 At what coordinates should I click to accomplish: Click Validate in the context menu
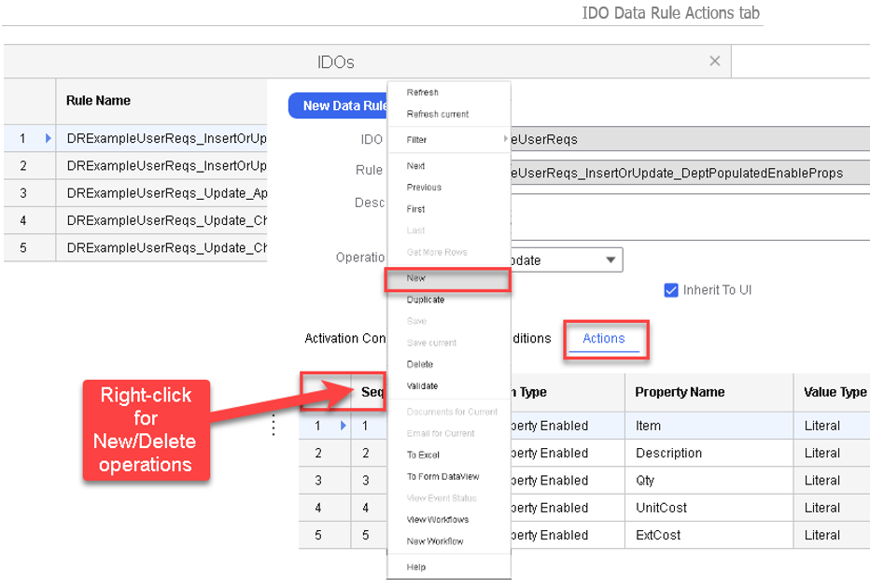[422, 385]
